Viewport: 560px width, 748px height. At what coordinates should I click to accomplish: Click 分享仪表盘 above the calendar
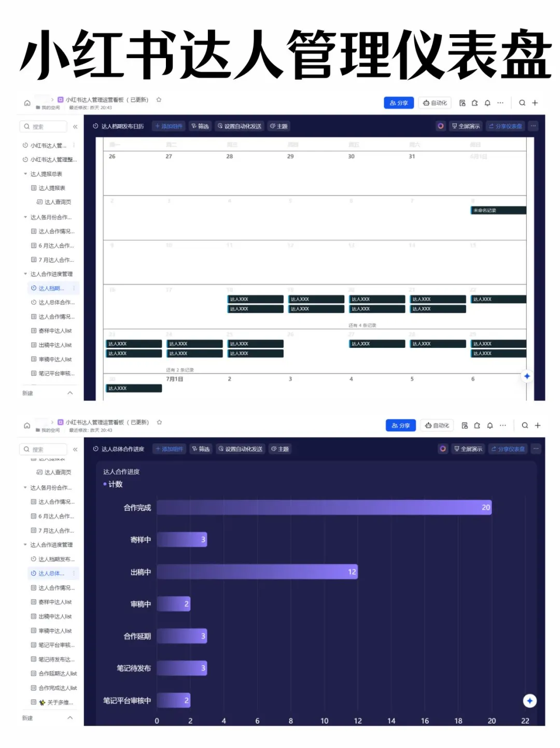tap(506, 126)
